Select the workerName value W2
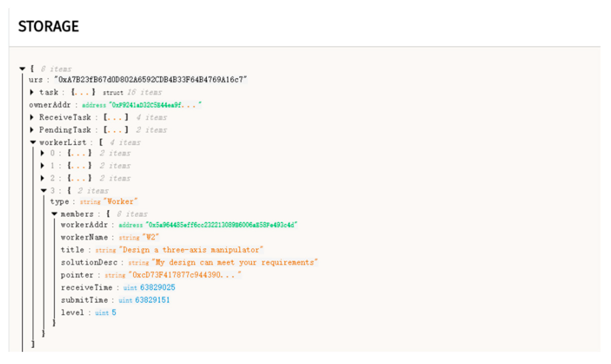 point(150,237)
